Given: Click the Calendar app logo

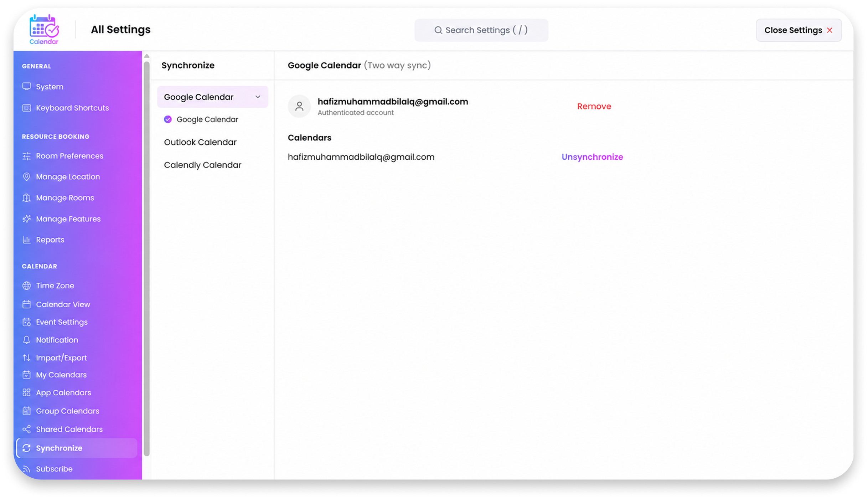Looking at the screenshot, I should [44, 30].
